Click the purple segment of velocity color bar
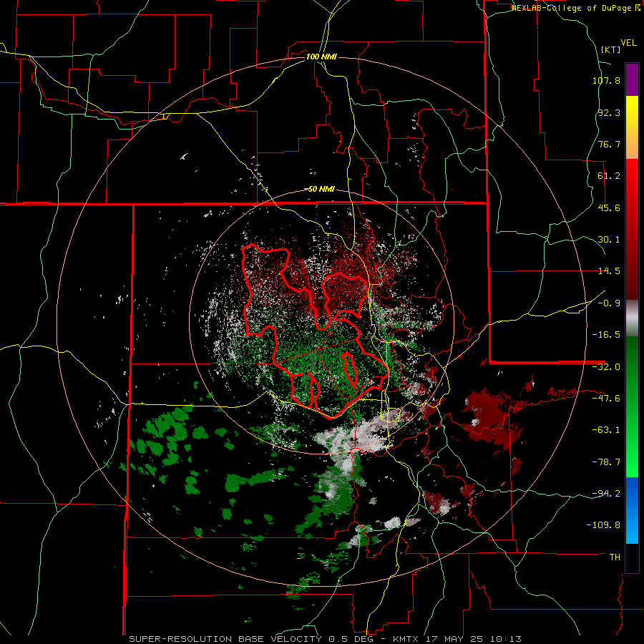The image size is (644, 644). point(632,79)
